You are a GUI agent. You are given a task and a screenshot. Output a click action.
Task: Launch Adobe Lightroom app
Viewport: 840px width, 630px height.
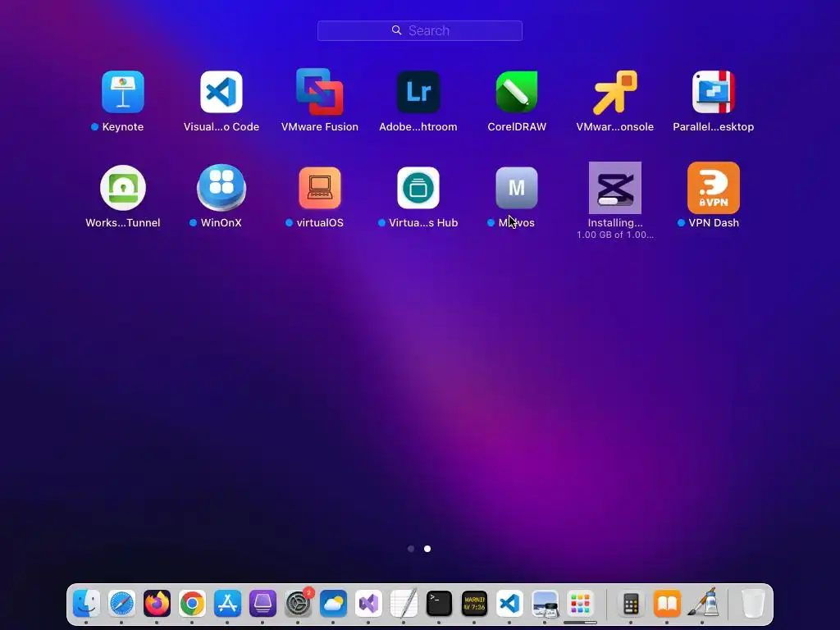[x=418, y=92]
